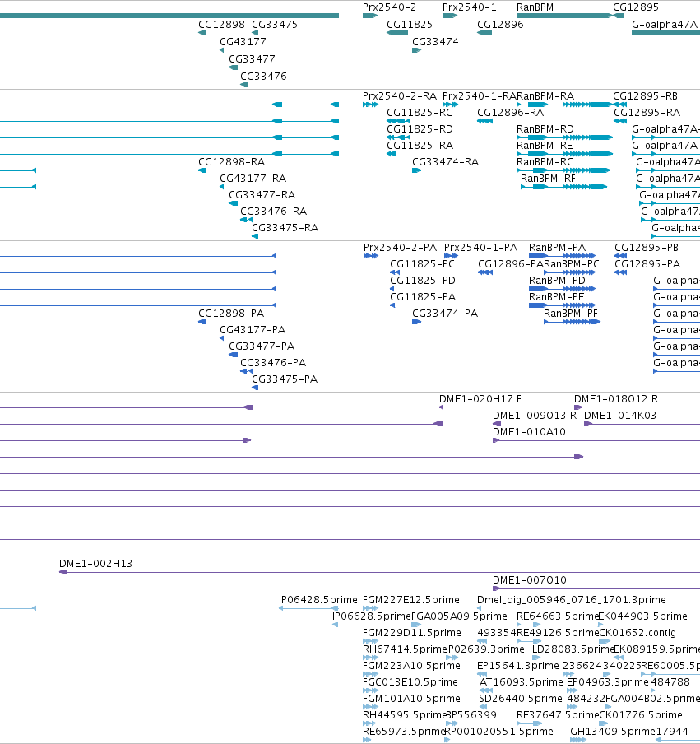The height and width of the screenshot is (744, 700).
Task: Select protein CG33476-PA label
Action: 273,363
